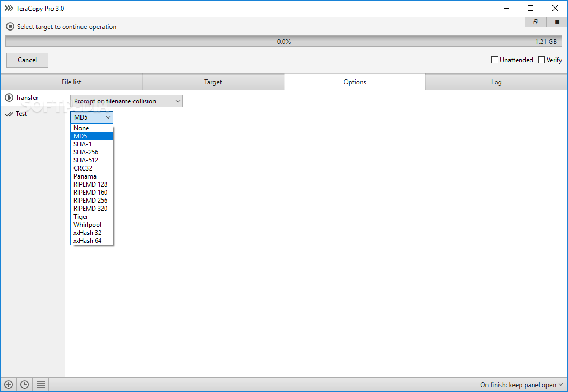Click the Test checkmark icon
Screen dimensions: 568x392
point(9,114)
